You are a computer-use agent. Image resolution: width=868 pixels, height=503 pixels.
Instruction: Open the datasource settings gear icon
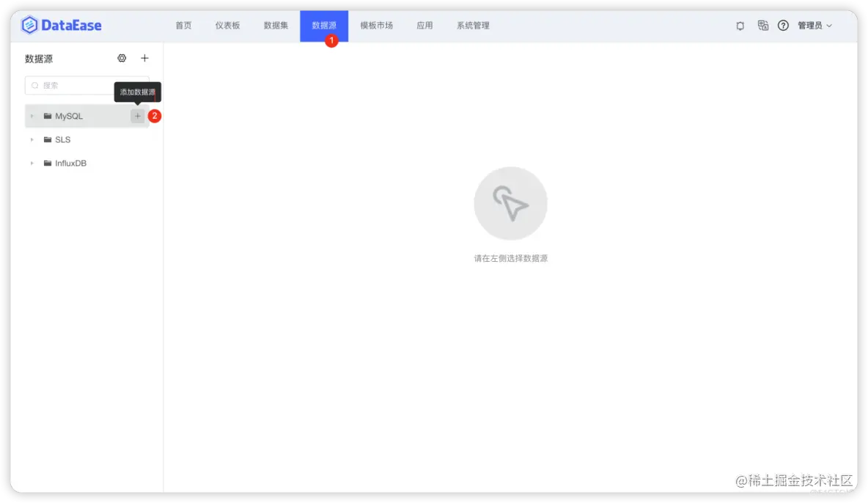tap(122, 58)
